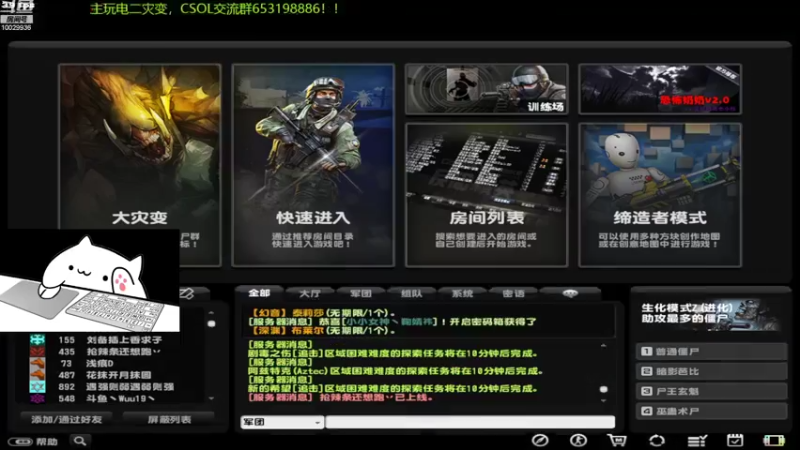Viewport: 800px width, 450px height.
Task: Click the magnifier search icon near 帮助
Action: 80,441
